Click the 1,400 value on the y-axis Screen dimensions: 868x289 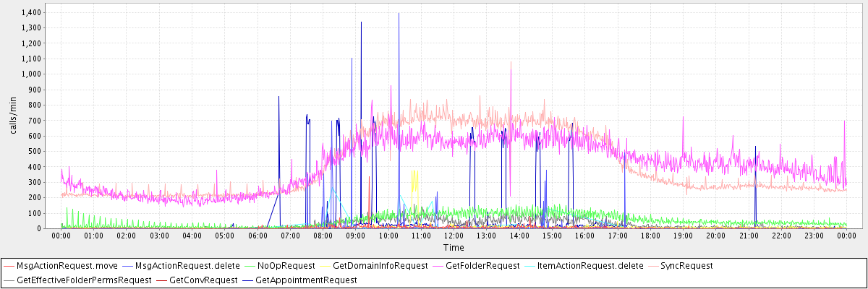[31, 13]
